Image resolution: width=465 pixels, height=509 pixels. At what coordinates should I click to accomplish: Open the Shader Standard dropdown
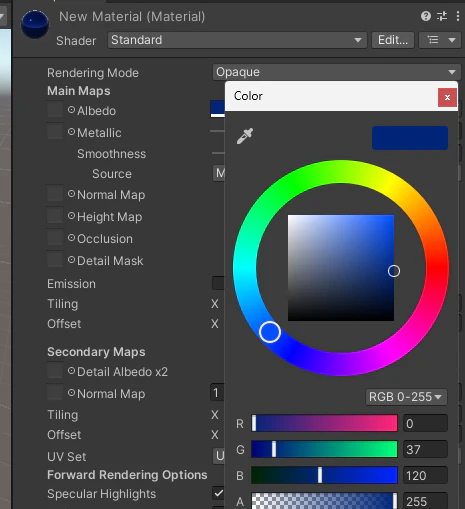(x=237, y=40)
